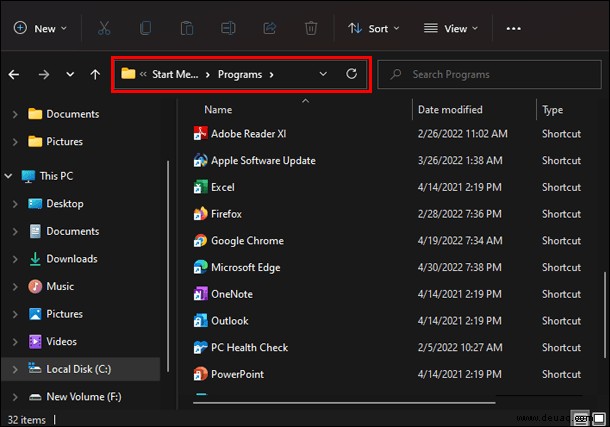Image resolution: width=610 pixels, height=427 pixels.
Task: Click Google Chrome date 4/19/2022 7:34 AM
Action: point(460,241)
